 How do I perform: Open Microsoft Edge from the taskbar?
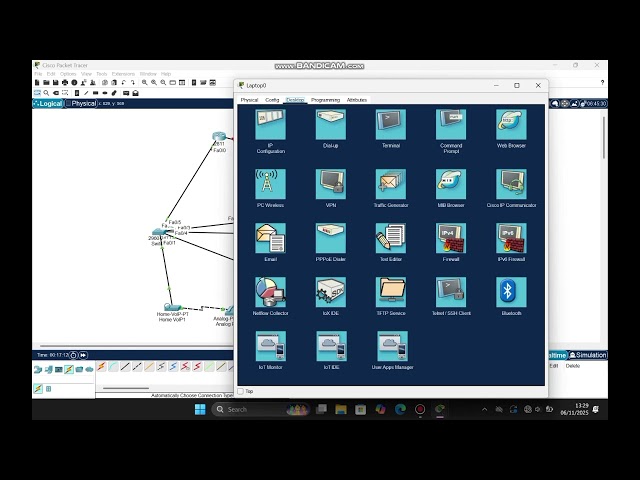tap(400, 409)
